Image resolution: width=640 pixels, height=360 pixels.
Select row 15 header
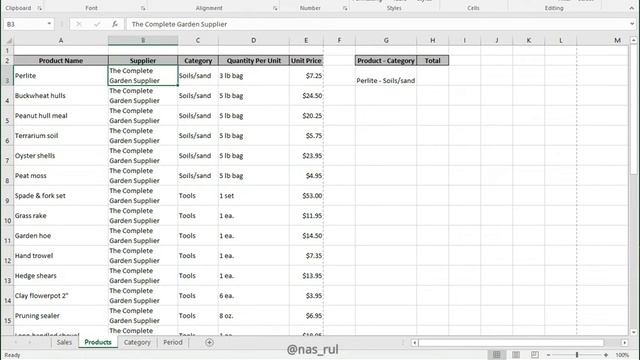pyautogui.click(x=7, y=316)
